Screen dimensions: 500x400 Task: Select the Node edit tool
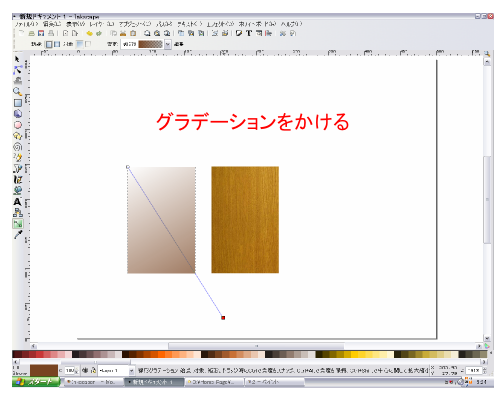18,70
